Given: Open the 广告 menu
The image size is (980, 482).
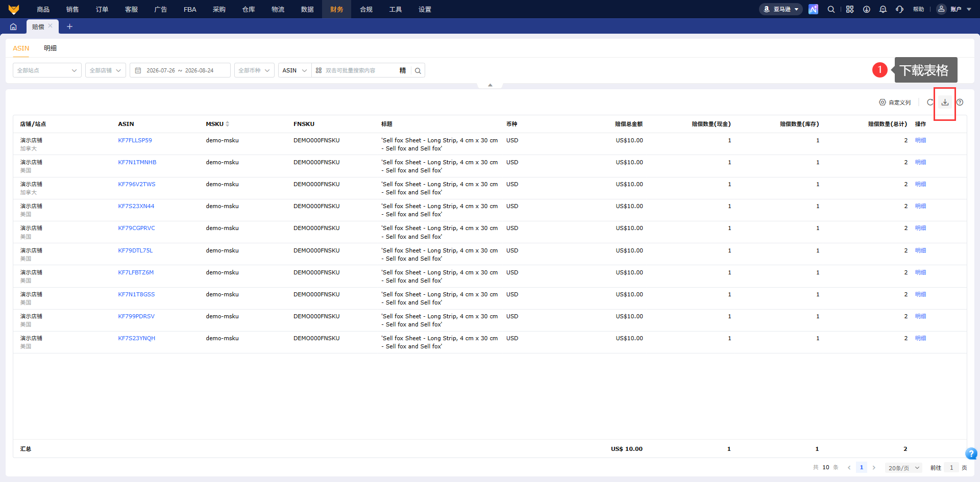Looking at the screenshot, I should (x=161, y=9).
